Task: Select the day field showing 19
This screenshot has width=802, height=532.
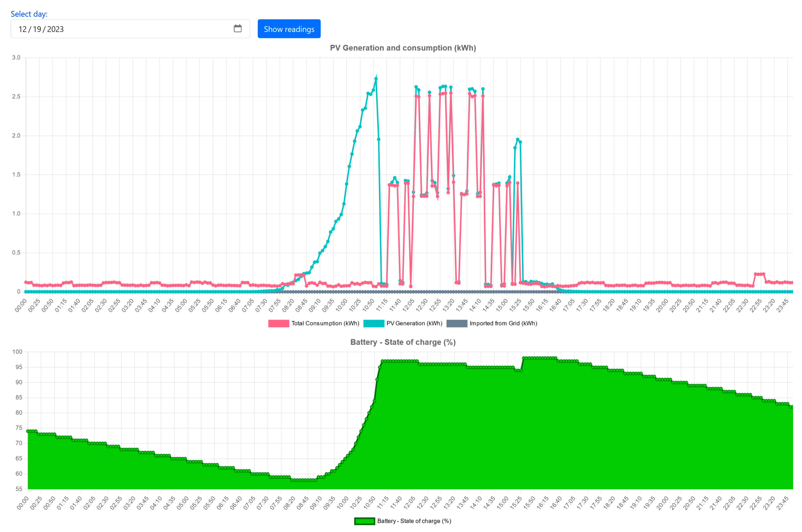Action: (37, 29)
